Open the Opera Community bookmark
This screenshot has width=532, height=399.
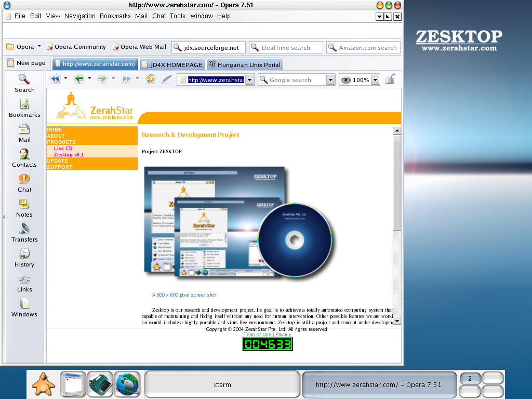[76, 47]
